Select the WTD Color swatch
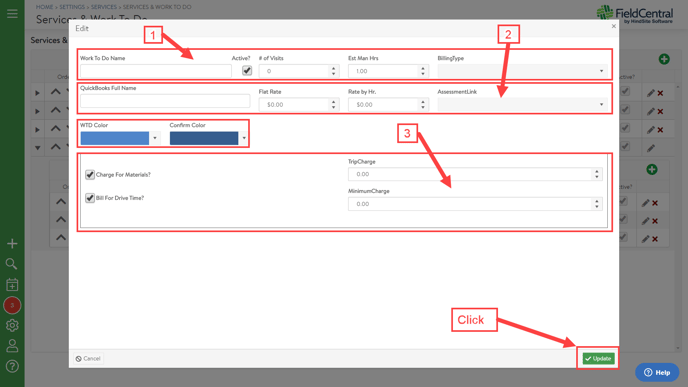 (115, 138)
